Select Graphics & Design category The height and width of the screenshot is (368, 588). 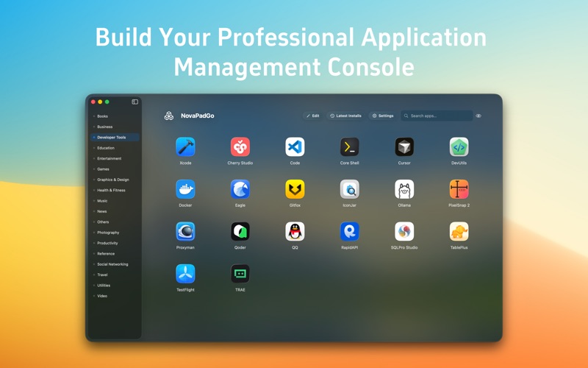tap(115, 180)
